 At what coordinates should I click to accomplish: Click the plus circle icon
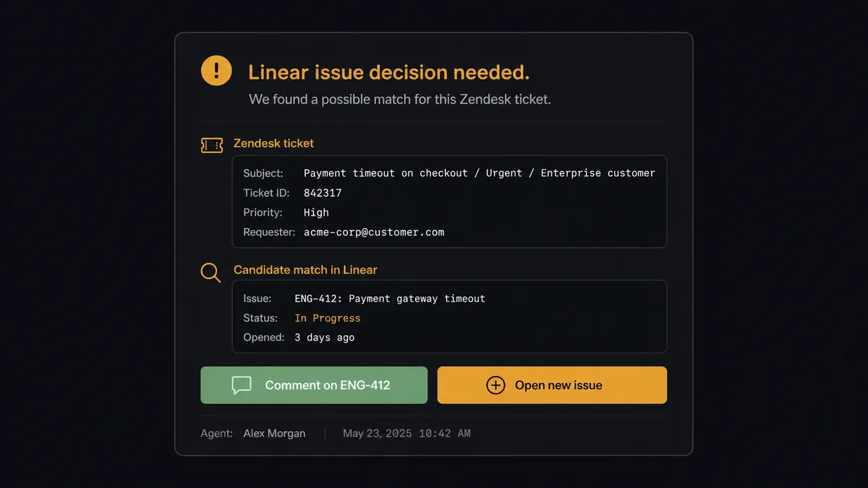[495, 385]
